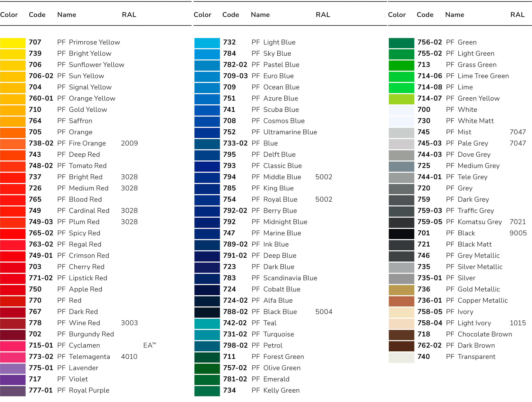The height and width of the screenshot is (402, 532).
Task: Choose the Teal 742-02 color swatch
Action: click(x=207, y=324)
